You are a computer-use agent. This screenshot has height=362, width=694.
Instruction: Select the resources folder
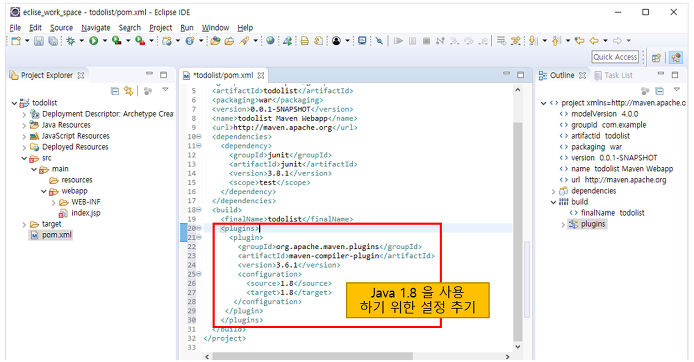[71, 180]
